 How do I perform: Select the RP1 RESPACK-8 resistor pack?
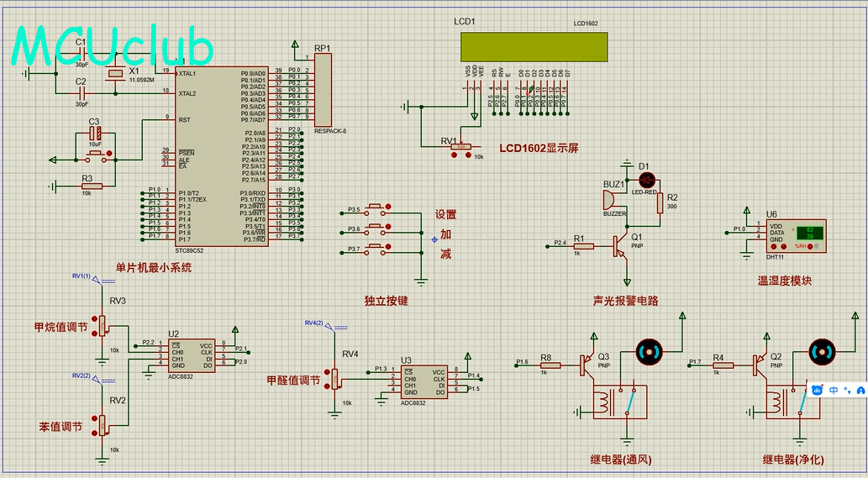(323, 90)
